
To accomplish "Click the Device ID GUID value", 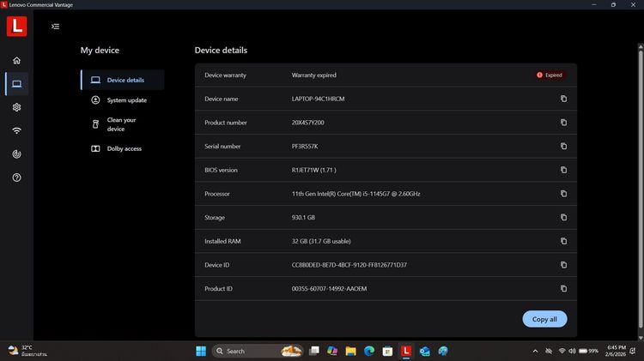I will (x=349, y=265).
